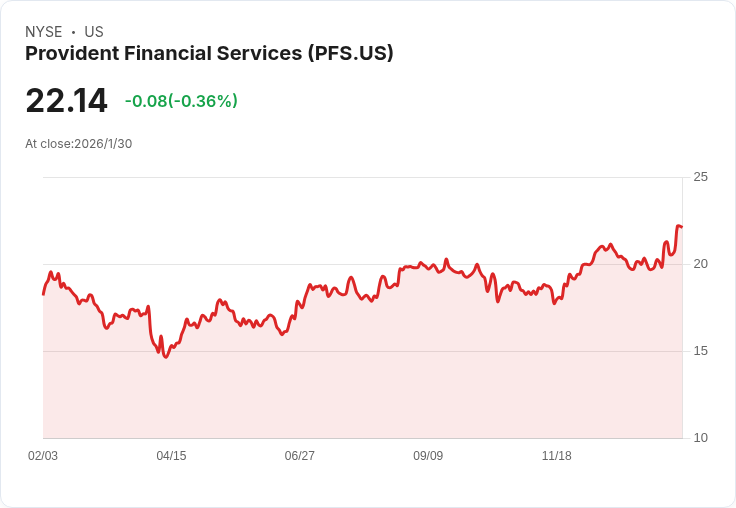
Task: Click the 09/09 date axis label
Action: point(428,456)
